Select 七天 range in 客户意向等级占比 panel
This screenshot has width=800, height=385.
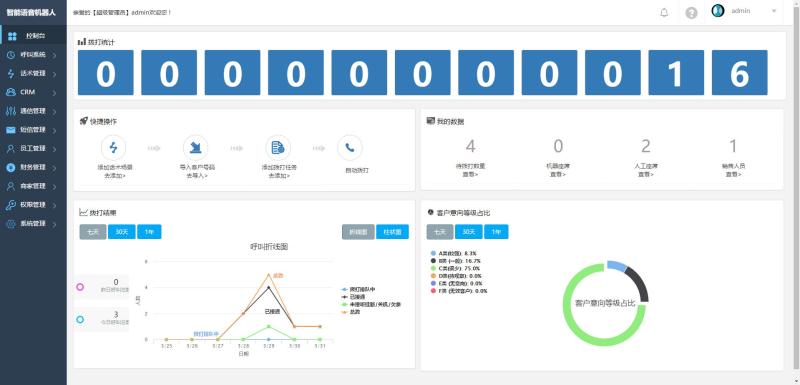point(440,232)
